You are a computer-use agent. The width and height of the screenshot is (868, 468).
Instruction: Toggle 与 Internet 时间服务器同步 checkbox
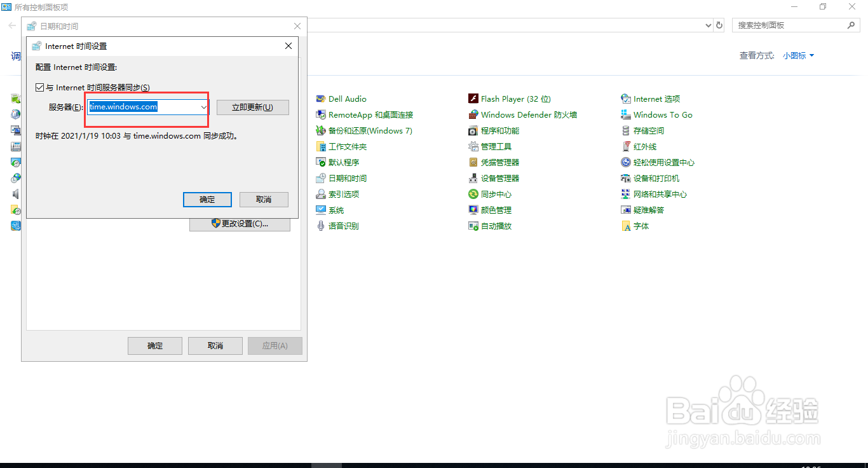[x=39, y=87]
